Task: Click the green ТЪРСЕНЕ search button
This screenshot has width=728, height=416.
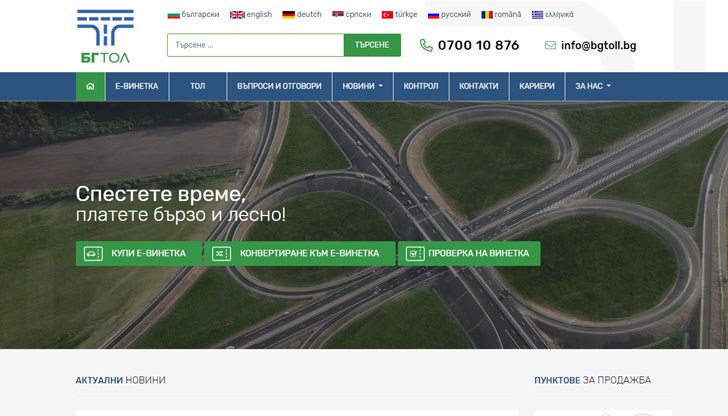Action: [372, 45]
